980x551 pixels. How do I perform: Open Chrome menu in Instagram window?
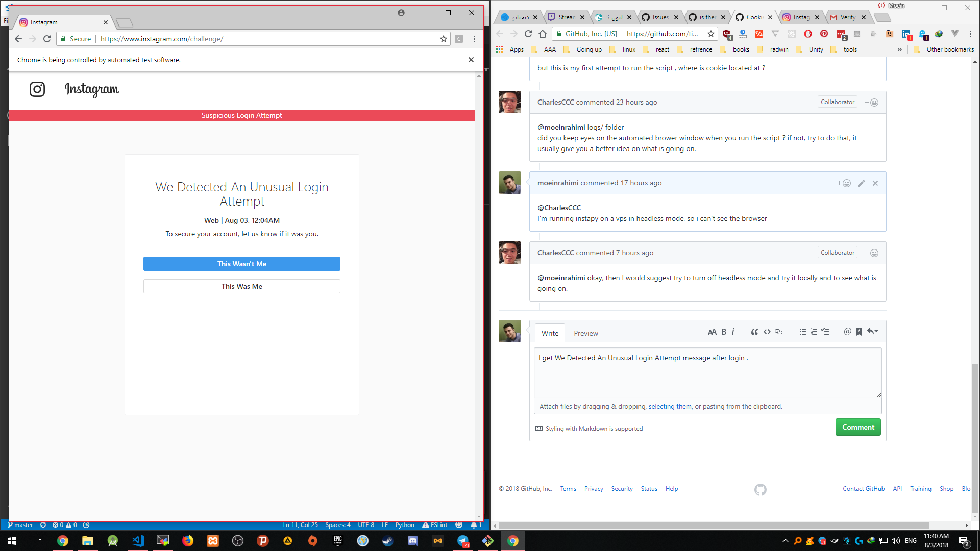474,39
